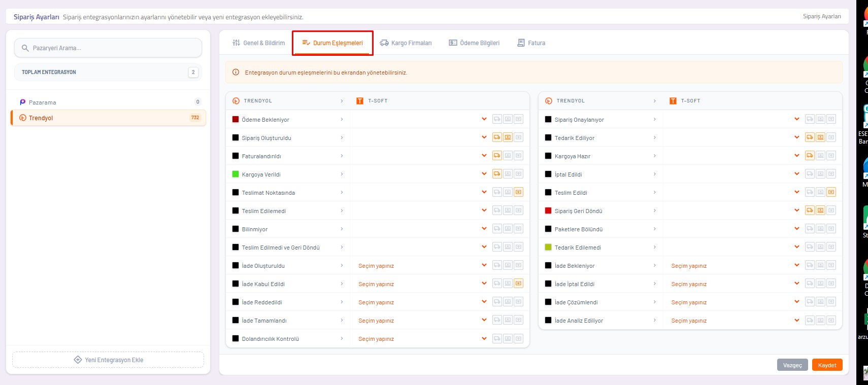This screenshot has height=385, width=868.
Task: Disable the download-box icon for Teslimat Noktasında
Action: (x=518, y=192)
